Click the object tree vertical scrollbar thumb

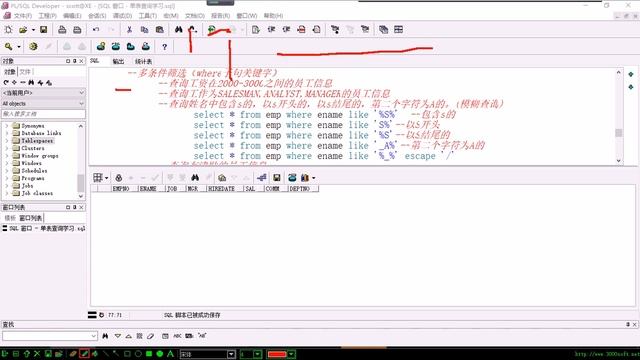(x=80, y=183)
